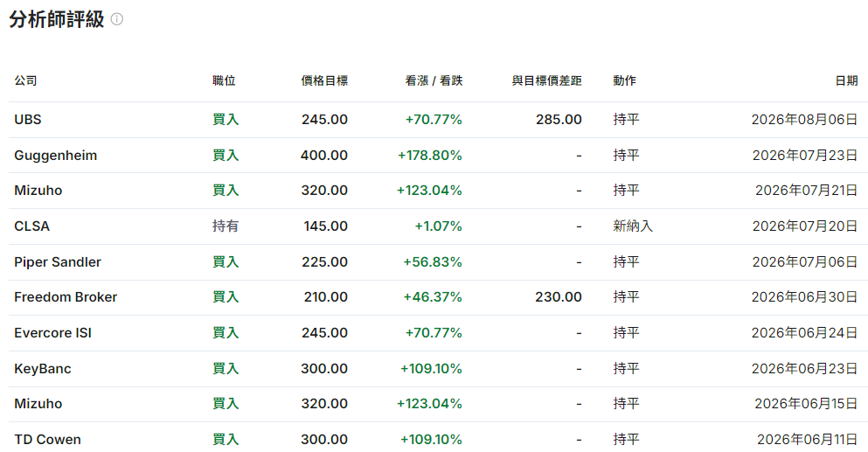Select Mizuho in the 2026年07月21日 row
Screen dimensions: 868x452
click(x=38, y=191)
